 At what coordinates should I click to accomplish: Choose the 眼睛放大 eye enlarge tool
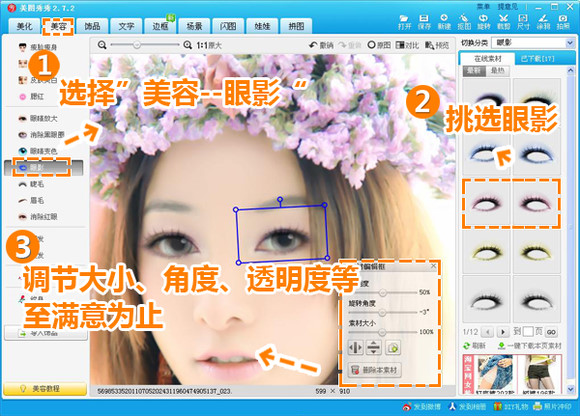38,118
